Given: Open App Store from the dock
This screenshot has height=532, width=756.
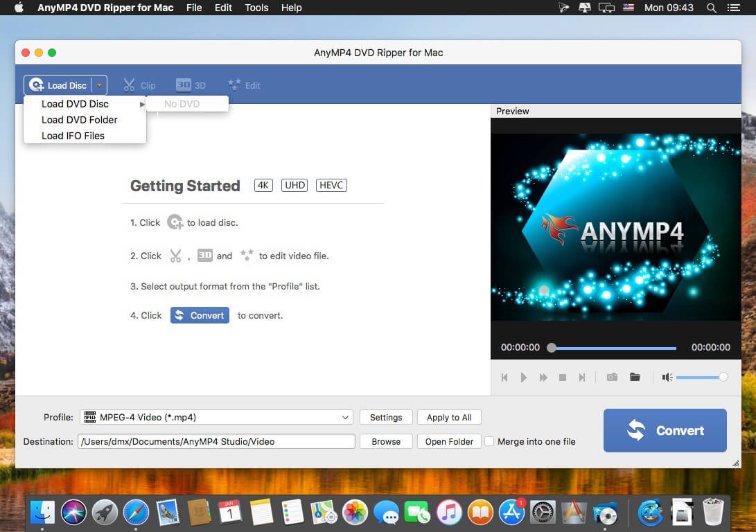Looking at the screenshot, I should pos(511,512).
